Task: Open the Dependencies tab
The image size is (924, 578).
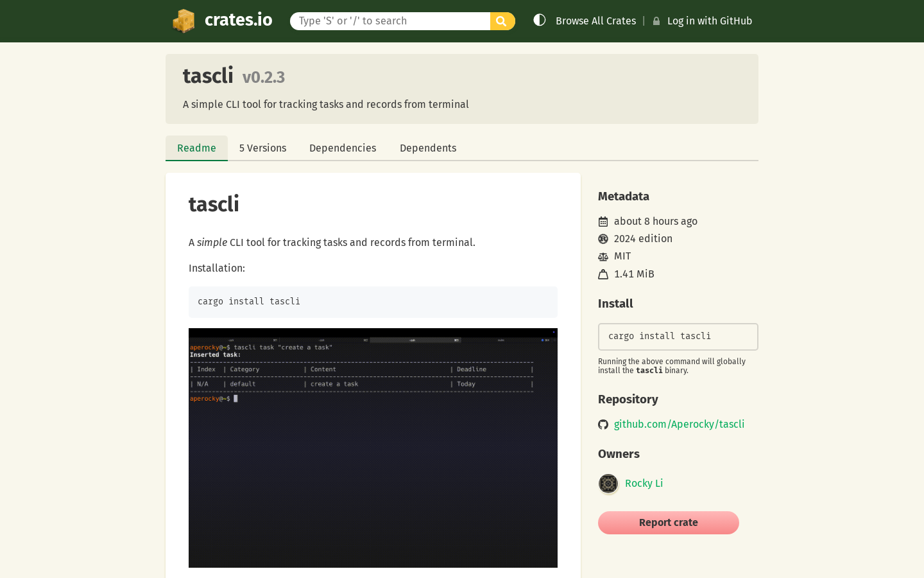Action: (343, 148)
